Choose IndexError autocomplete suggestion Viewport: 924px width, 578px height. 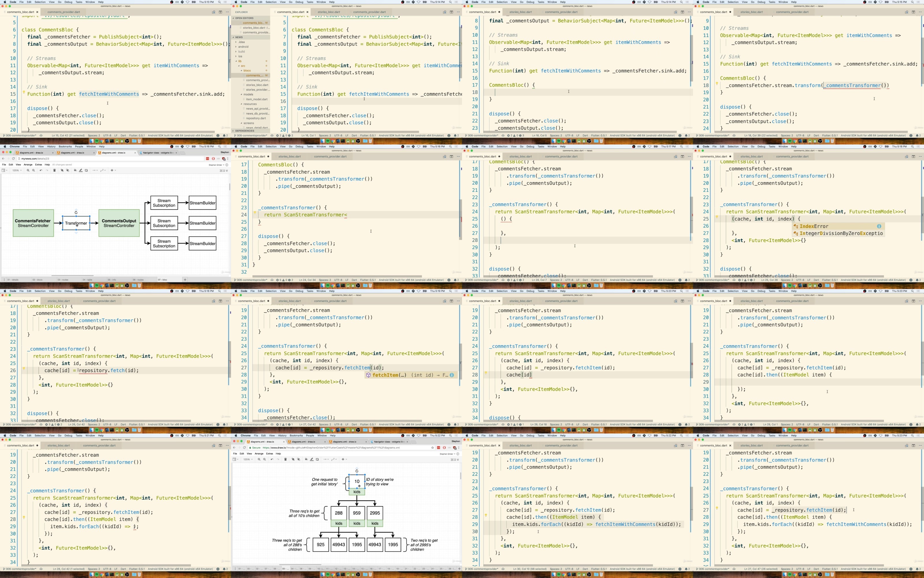coord(838,226)
